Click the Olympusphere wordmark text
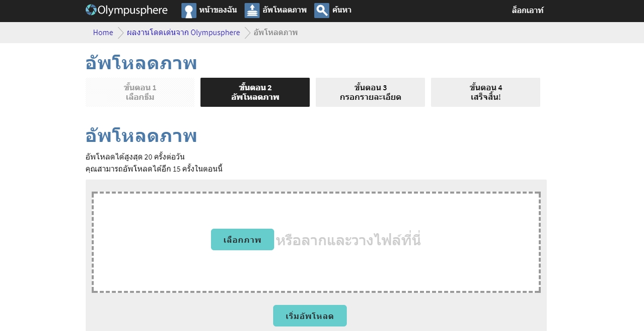 [133, 10]
